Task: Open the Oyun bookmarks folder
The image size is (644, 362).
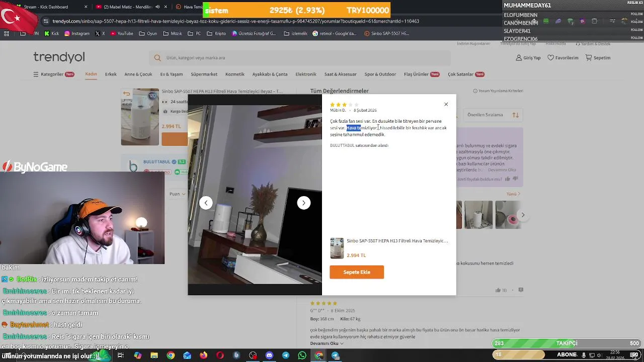Action: (x=148, y=34)
